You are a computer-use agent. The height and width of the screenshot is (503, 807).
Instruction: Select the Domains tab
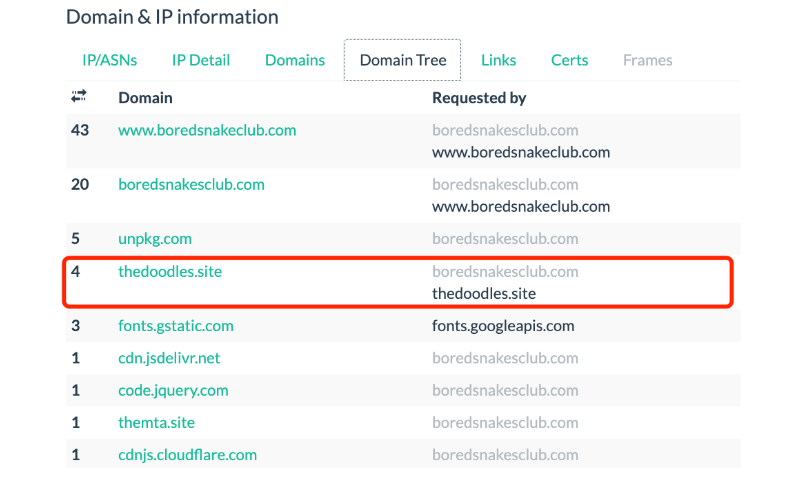point(294,60)
